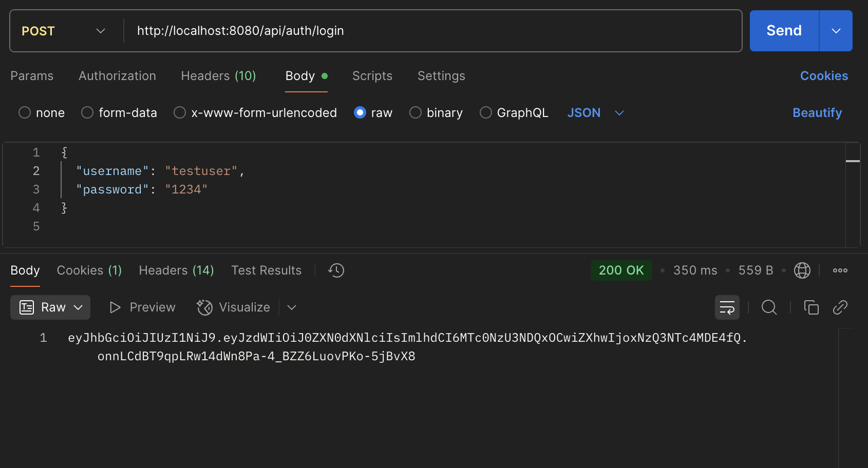Click the Visualize sparkle icon
The height and width of the screenshot is (468, 868).
(204, 307)
